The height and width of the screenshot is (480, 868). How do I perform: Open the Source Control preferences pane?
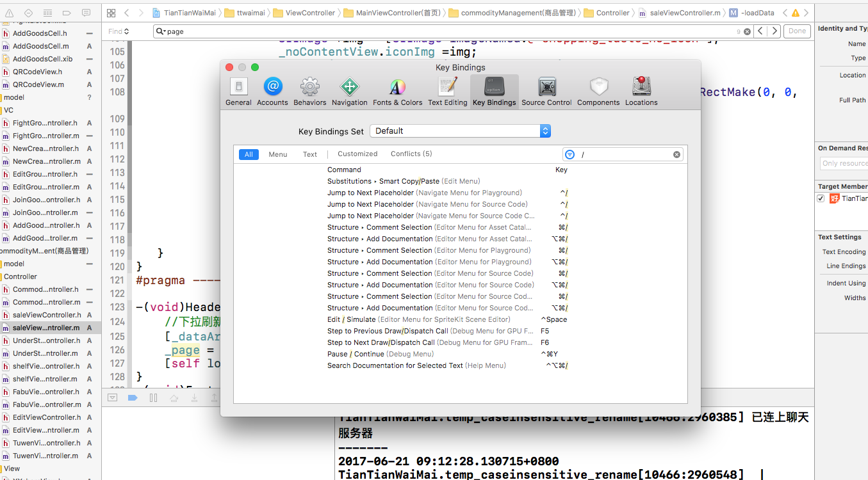[547, 92]
